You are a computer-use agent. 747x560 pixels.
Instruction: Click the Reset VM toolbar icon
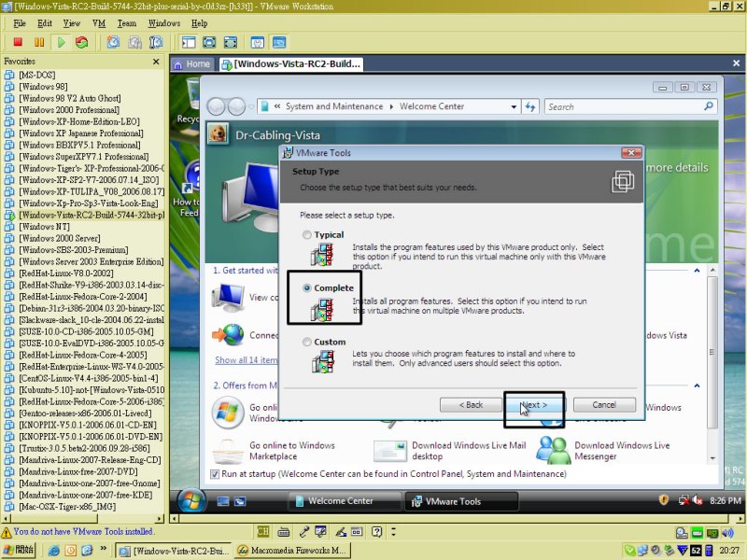tap(82, 42)
